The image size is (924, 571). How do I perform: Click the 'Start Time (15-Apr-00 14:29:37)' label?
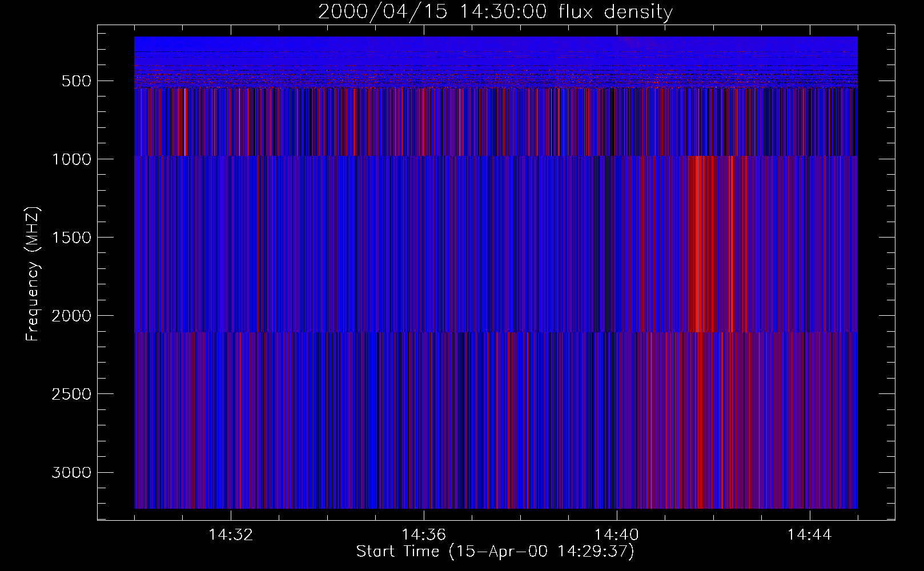tap(495, 552)
